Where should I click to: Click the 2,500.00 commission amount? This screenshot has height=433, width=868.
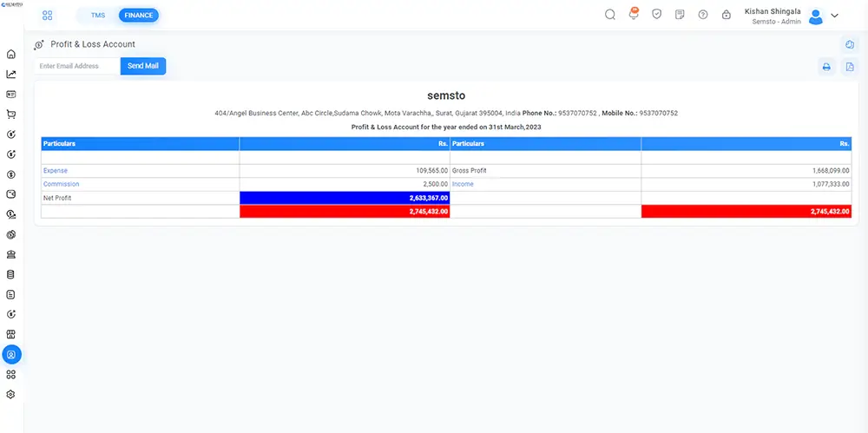(437, 184)
